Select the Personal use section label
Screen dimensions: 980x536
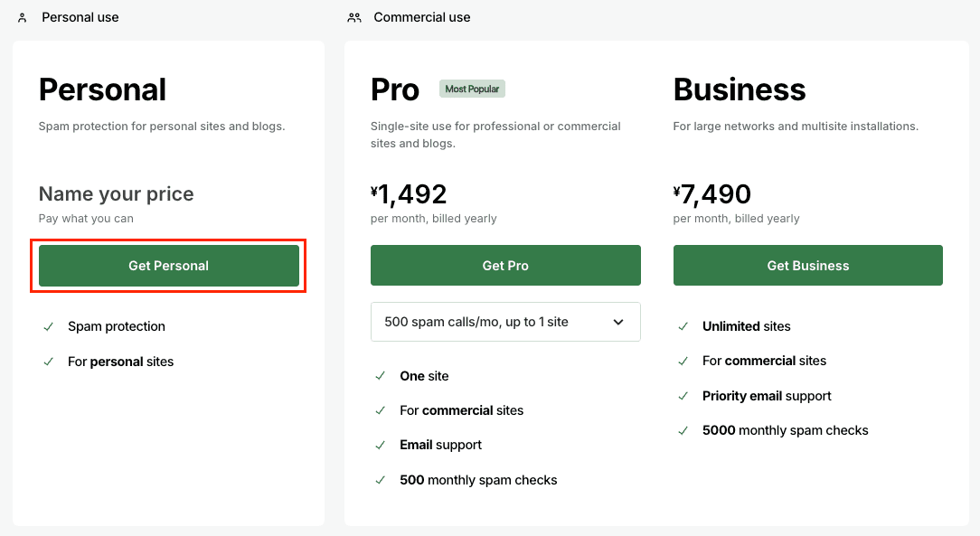(80, 17)
